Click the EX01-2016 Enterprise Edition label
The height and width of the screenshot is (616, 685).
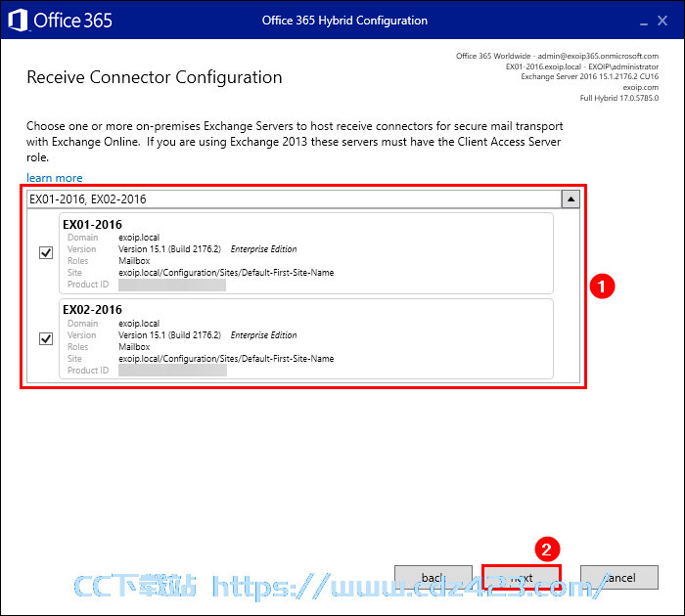point(263,249)
